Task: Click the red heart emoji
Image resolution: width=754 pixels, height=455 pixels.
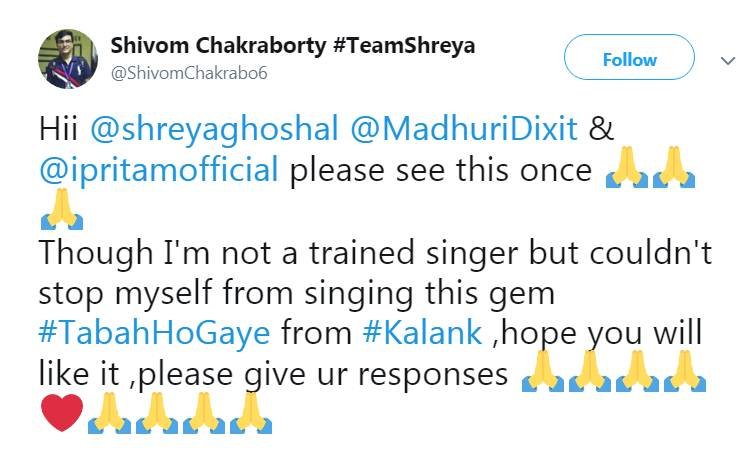Action: 62,412
